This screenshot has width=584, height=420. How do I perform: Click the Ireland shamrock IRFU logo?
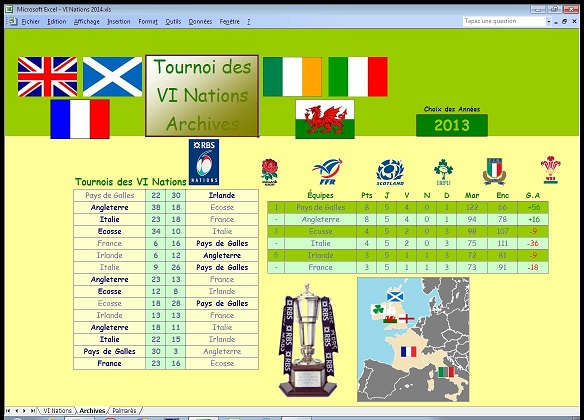(x=443, y=172)
